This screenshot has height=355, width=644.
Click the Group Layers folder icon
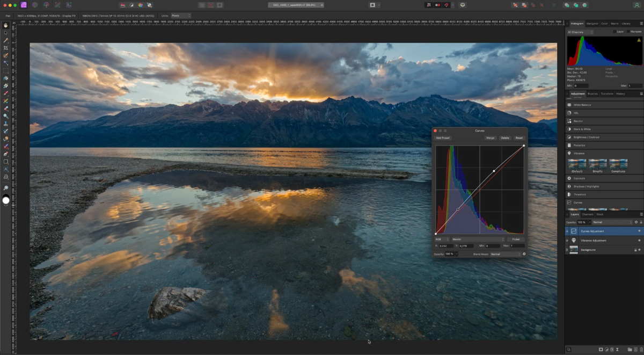[x=630, y=350]
